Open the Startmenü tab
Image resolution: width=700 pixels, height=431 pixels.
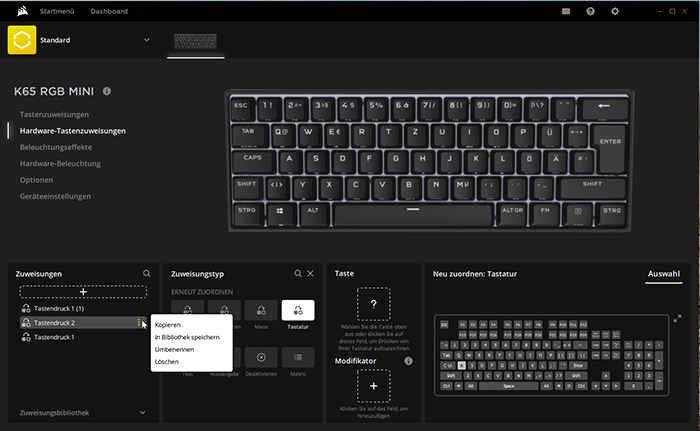pyautogui.click(x=57, y=11)
